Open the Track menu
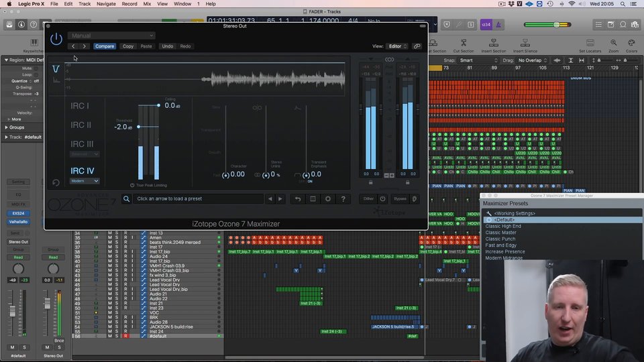Viewport: 644px width, 362px height. 85,4
